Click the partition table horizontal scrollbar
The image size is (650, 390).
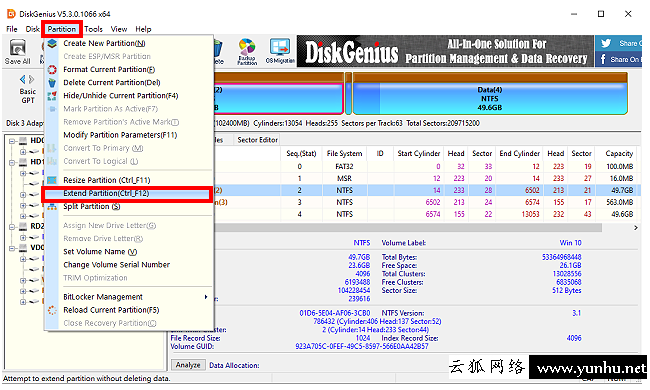tap(407, 228)
